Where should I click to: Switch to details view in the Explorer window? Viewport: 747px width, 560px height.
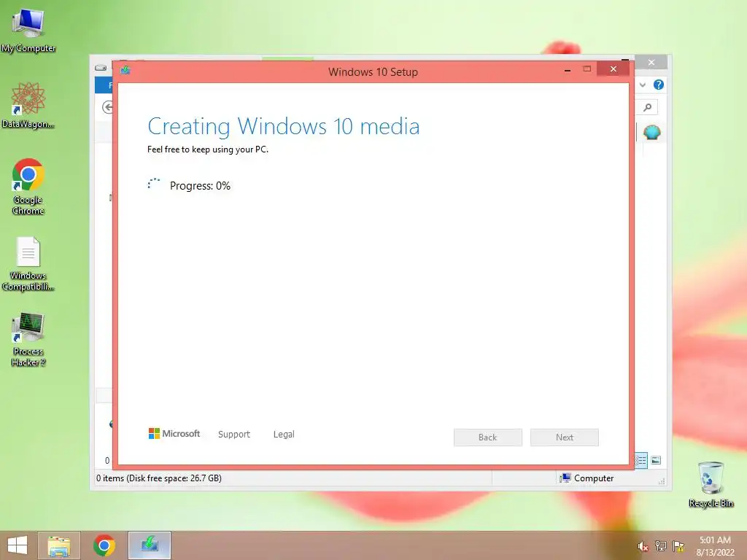coord(640,460)
